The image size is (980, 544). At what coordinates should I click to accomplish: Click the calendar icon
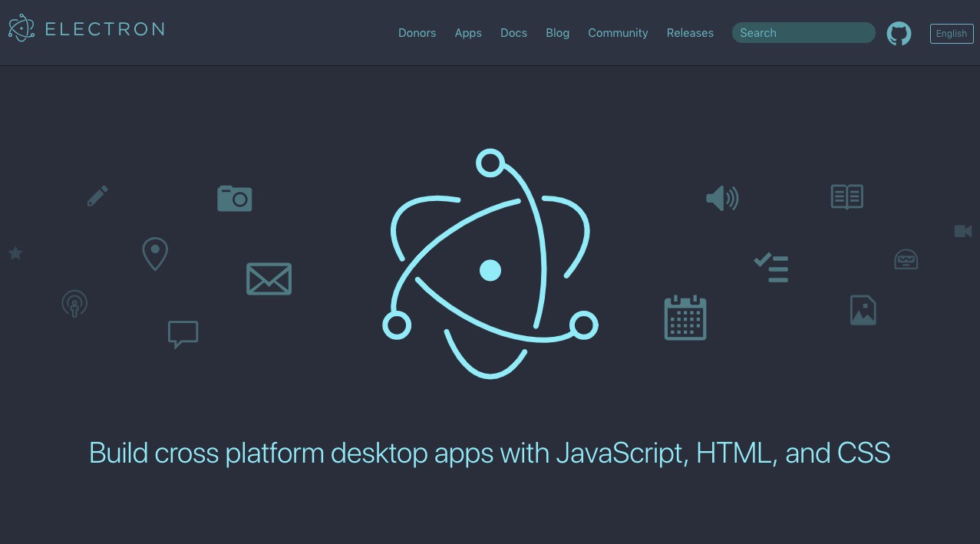click(685, 318)
